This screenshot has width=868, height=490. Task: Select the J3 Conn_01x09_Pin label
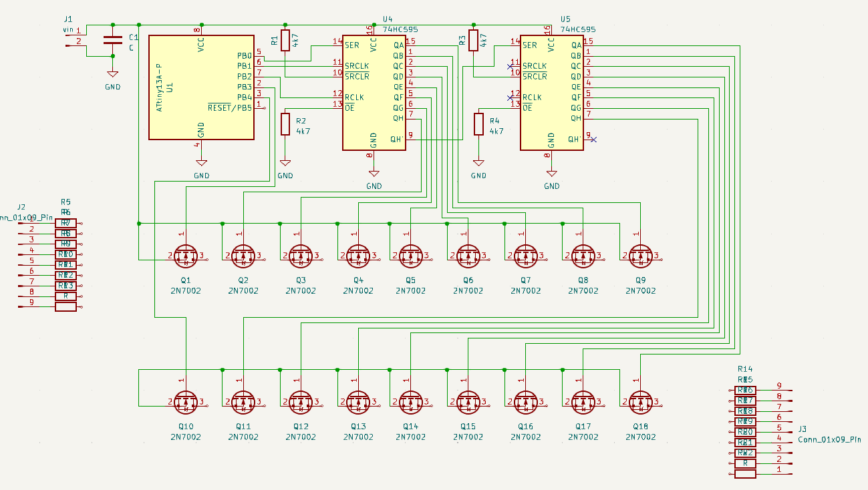tap(829, 439)
